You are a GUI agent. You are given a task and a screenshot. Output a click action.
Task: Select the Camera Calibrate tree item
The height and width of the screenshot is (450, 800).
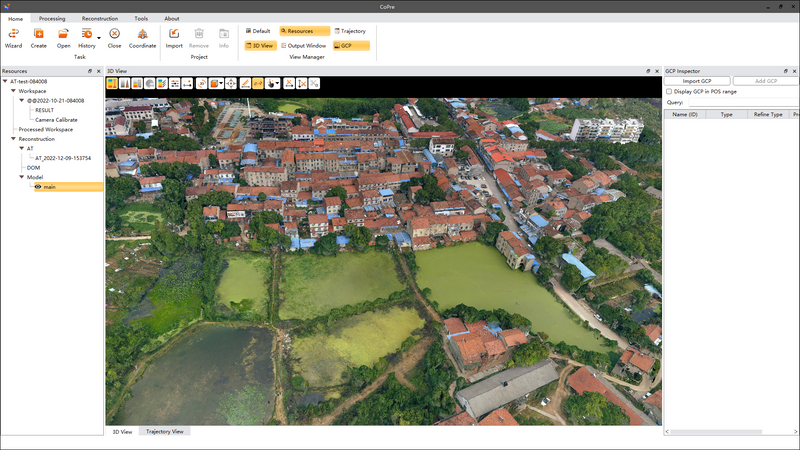(56, 120)
